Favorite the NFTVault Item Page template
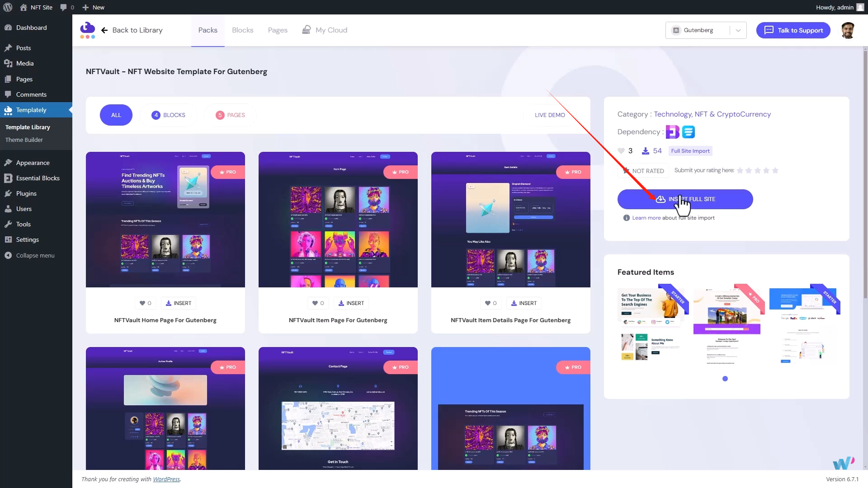 point(318,303)
